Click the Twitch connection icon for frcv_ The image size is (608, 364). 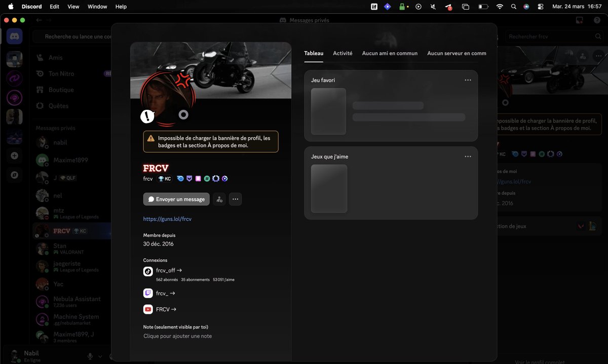148,293
